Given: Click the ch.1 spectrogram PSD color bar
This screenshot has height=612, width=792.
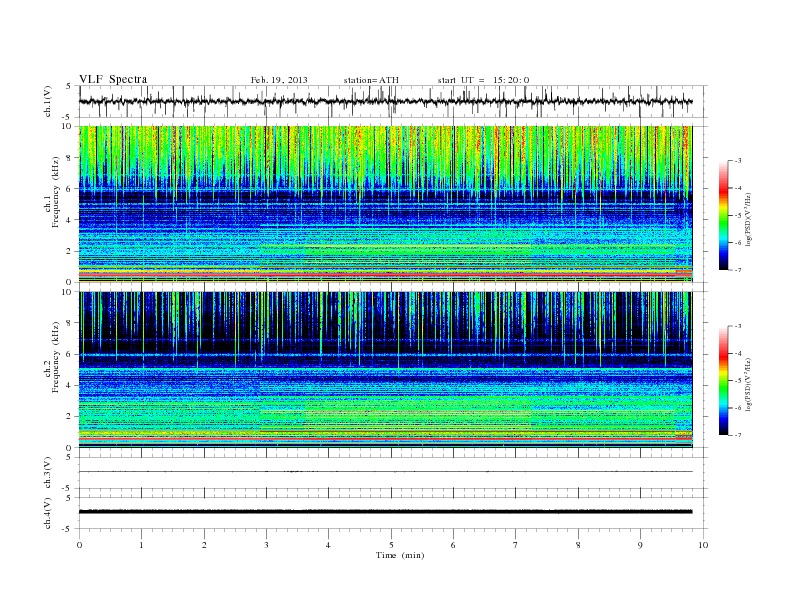Looking at the screenshot, I should coord(723,216).
